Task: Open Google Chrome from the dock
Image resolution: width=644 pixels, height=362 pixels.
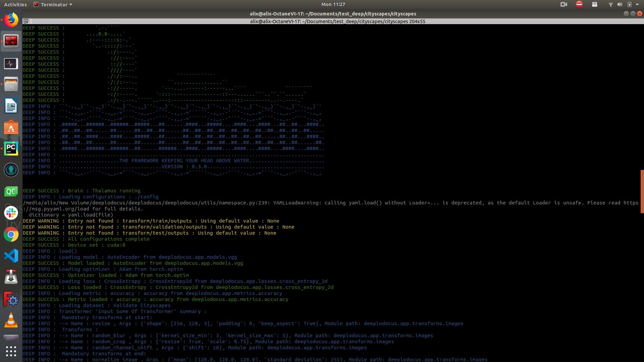Action: [x=11, y=234]
